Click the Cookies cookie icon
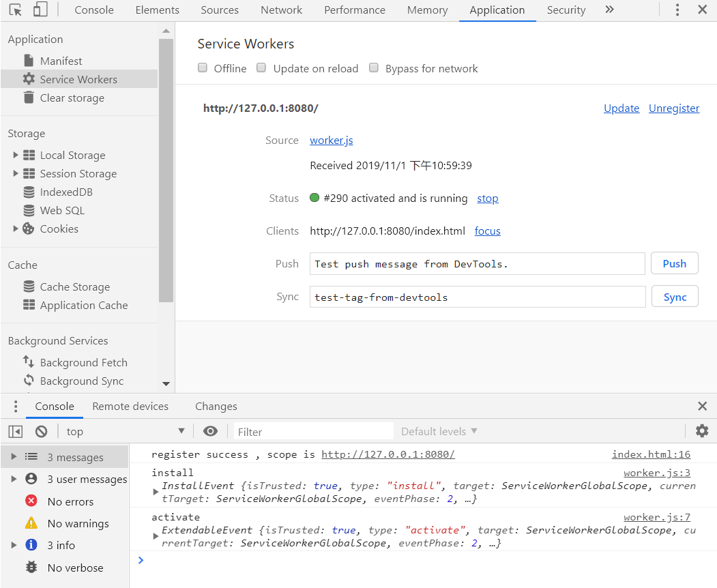Viewport: 717px width, 588px height. tap(29, 229)
